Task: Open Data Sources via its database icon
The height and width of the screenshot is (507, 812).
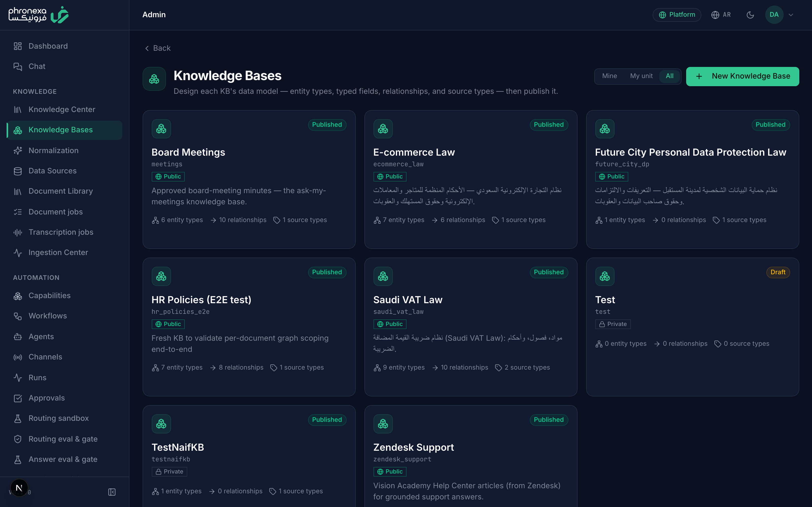Action: coord(18,171)
